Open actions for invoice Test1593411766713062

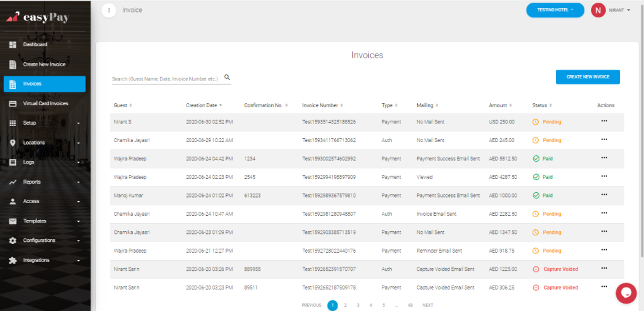pos(604,139)
